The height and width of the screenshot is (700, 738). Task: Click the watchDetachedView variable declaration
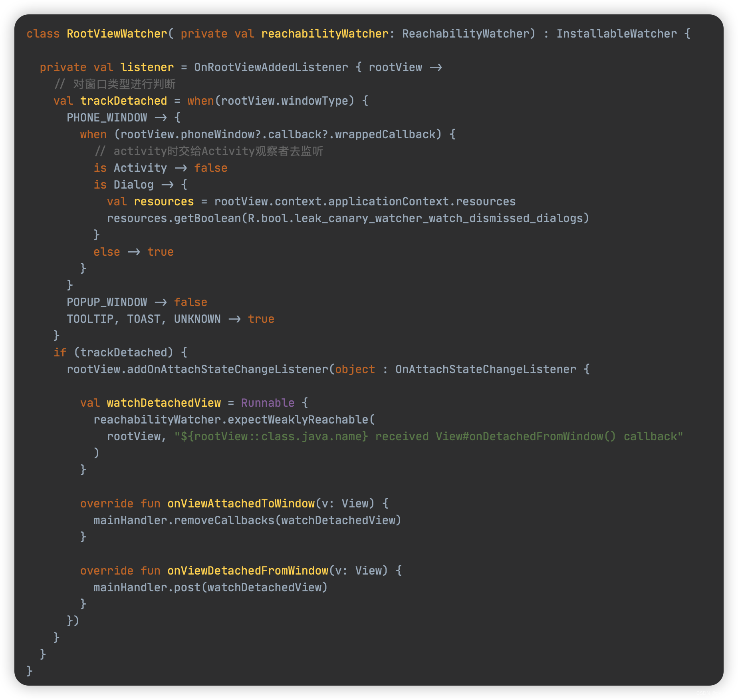tap(164, 403)
